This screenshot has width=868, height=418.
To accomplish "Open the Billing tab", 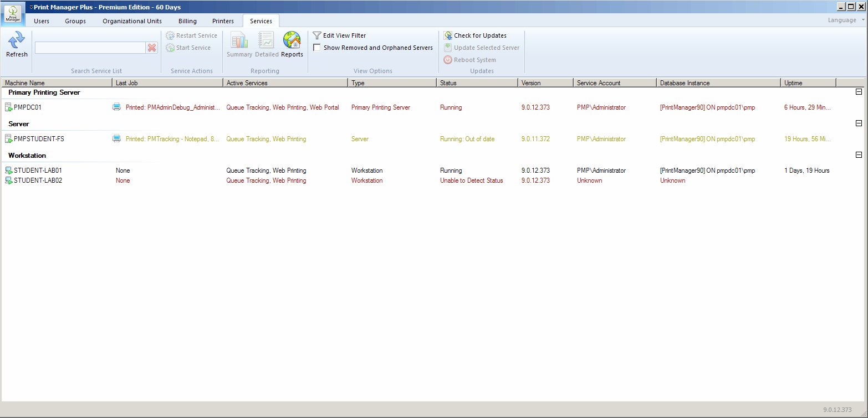I will (x=187, y=21).
